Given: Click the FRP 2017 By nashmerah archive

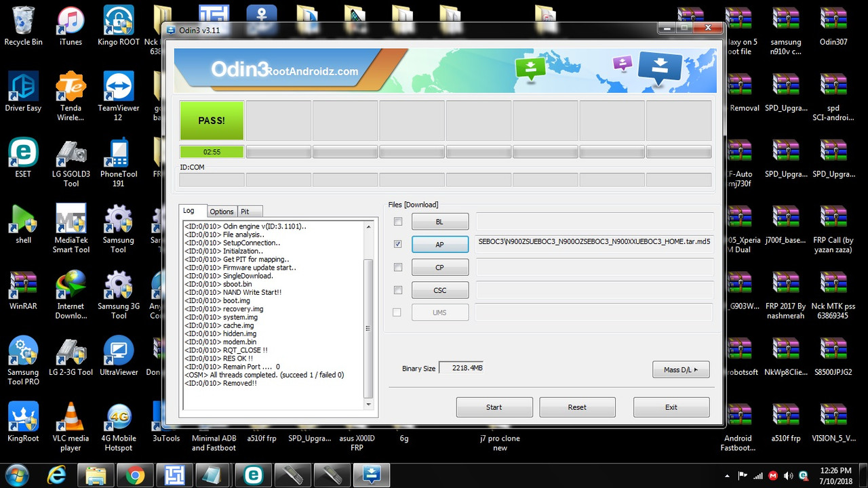Looking at the screenshot, I should [785, 295].
